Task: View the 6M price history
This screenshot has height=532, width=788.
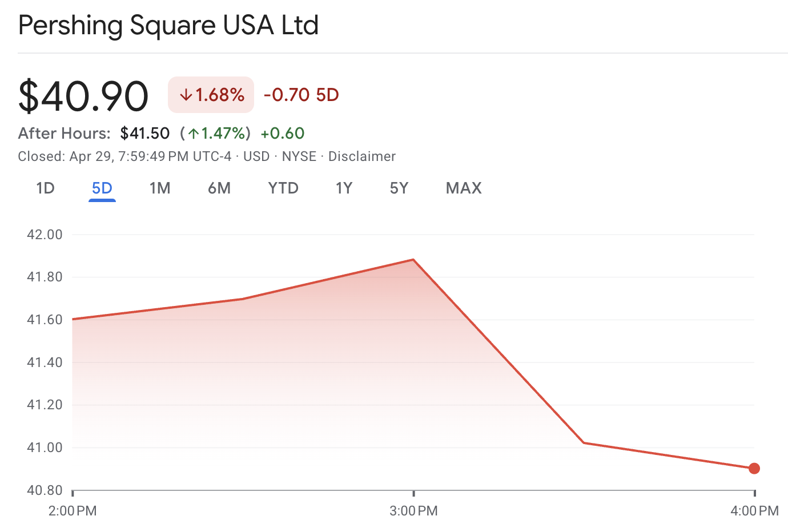Action: [x=219, y=188]
